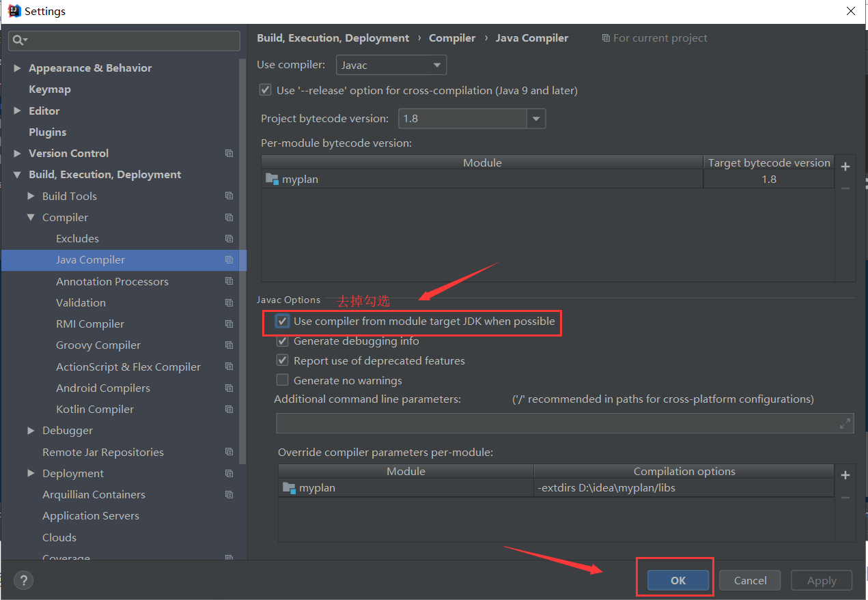
Task: Click the current-project icon next to Java Compiler
Action: [x=606, y=38]
